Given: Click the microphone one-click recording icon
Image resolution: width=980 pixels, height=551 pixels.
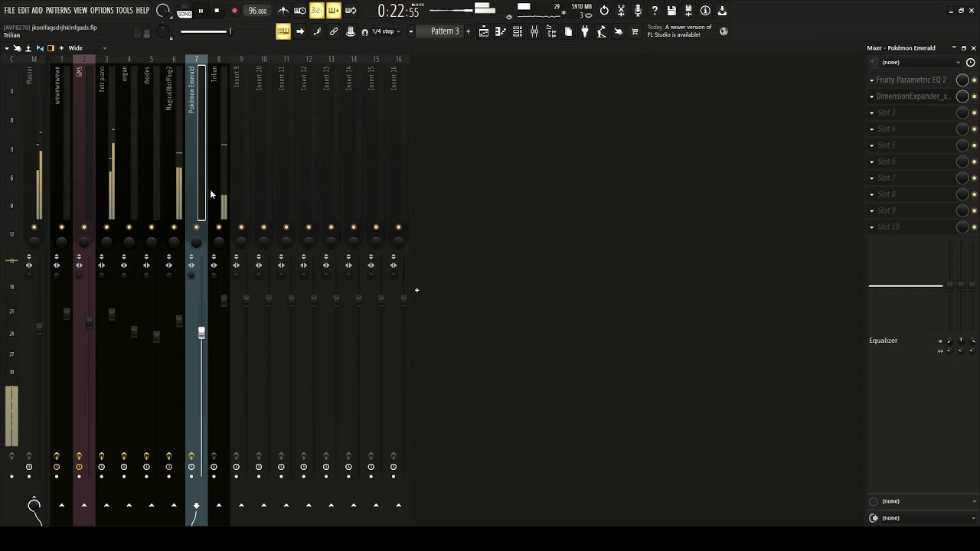Looking at the screenshot, I should (638, 11).
